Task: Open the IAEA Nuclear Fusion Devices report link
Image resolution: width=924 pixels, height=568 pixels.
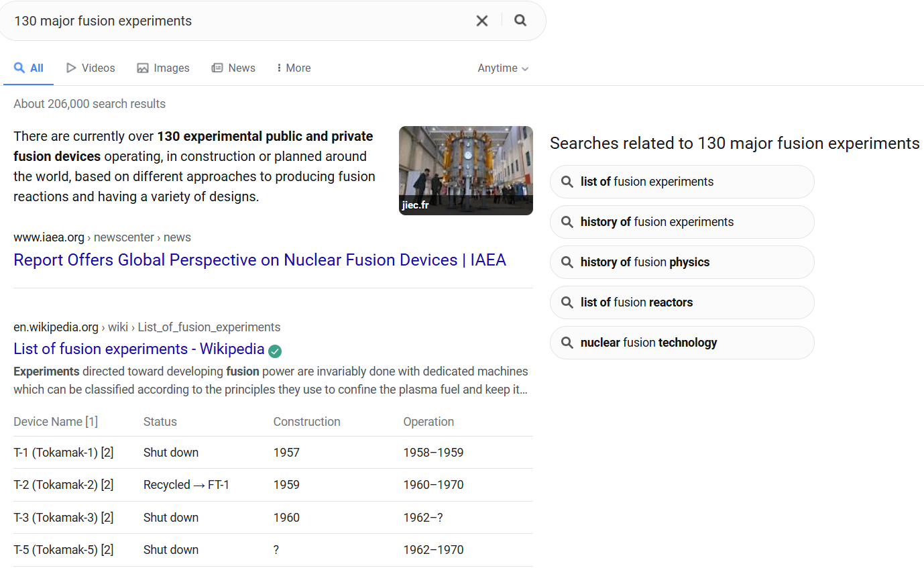Action: click(259, 260)
